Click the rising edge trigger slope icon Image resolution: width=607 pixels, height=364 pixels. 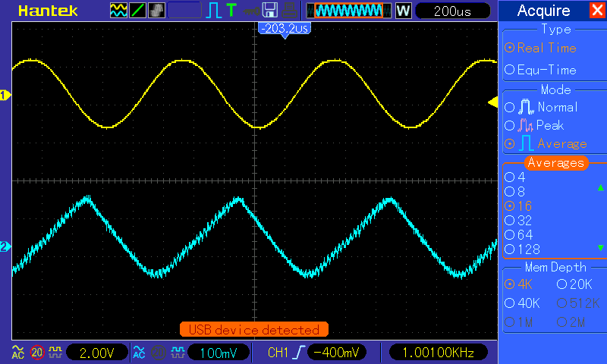point(299,353)
